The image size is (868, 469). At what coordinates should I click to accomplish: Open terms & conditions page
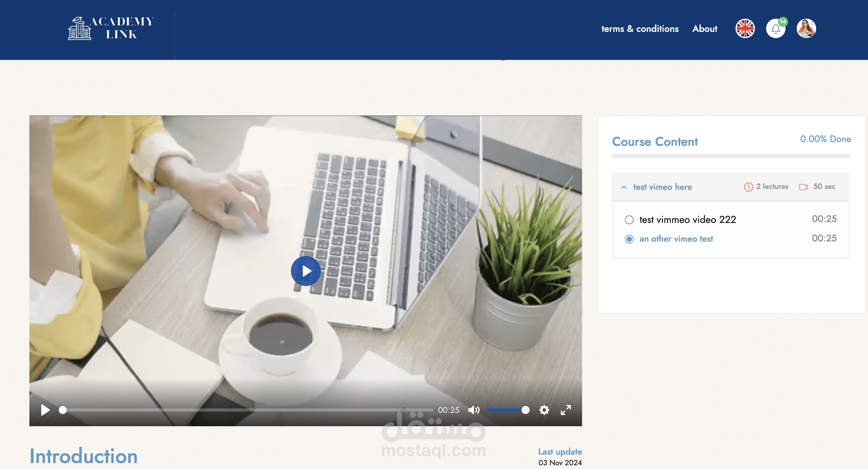click(x=639, y=28)
